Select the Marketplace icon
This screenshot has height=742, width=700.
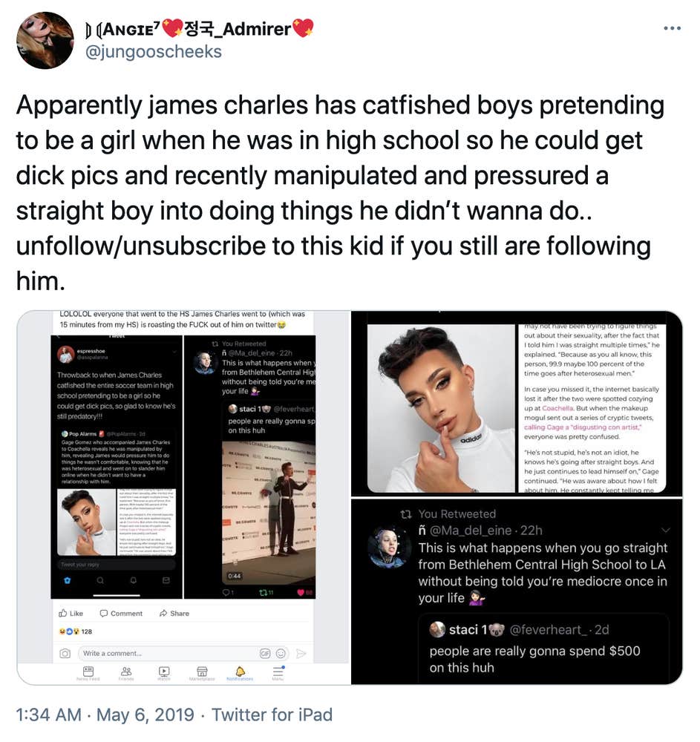[202, 672]
